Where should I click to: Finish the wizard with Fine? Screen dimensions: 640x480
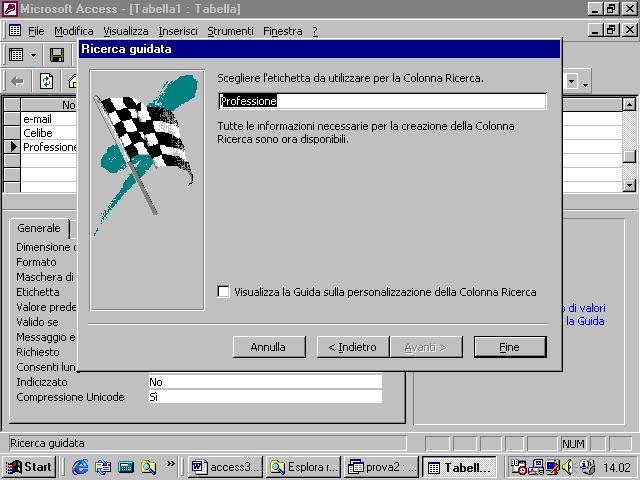(x=510, y=347)
